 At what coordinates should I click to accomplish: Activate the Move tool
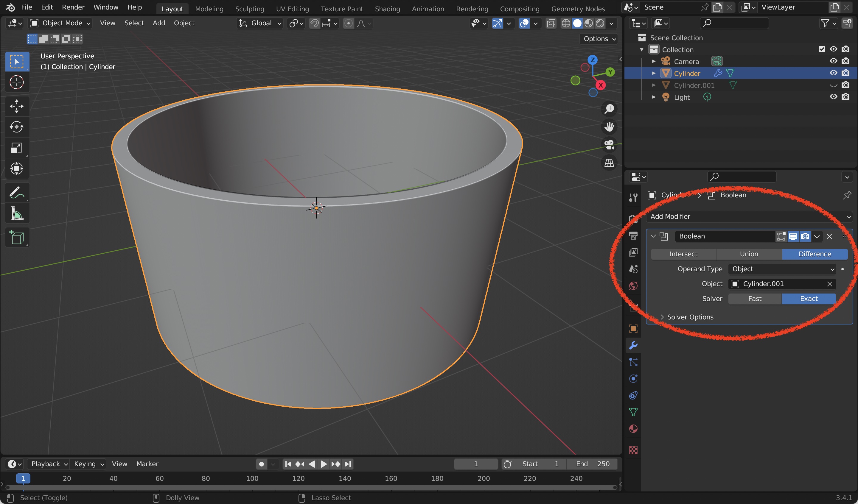tap(17, 106)
